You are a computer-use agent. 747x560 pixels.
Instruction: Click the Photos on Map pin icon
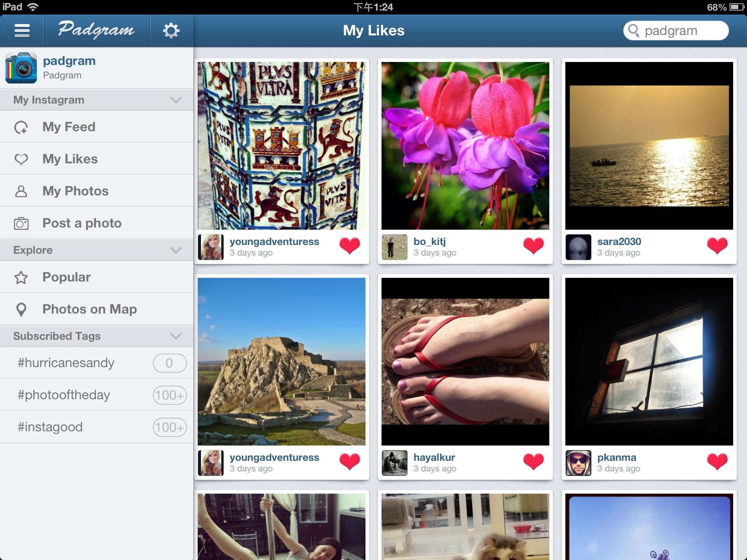point(22,310)
